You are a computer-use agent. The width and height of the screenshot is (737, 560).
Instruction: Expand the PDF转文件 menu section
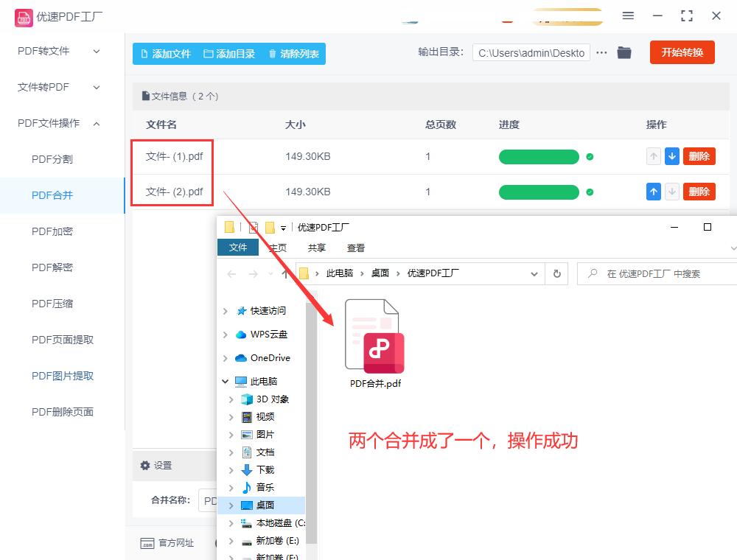click(59, 51)
